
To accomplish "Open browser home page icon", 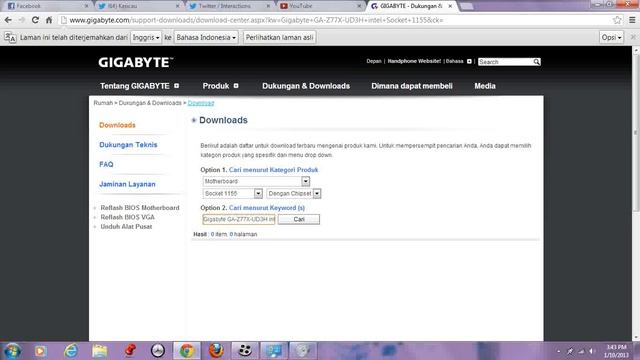I will (x=49, y=20).
